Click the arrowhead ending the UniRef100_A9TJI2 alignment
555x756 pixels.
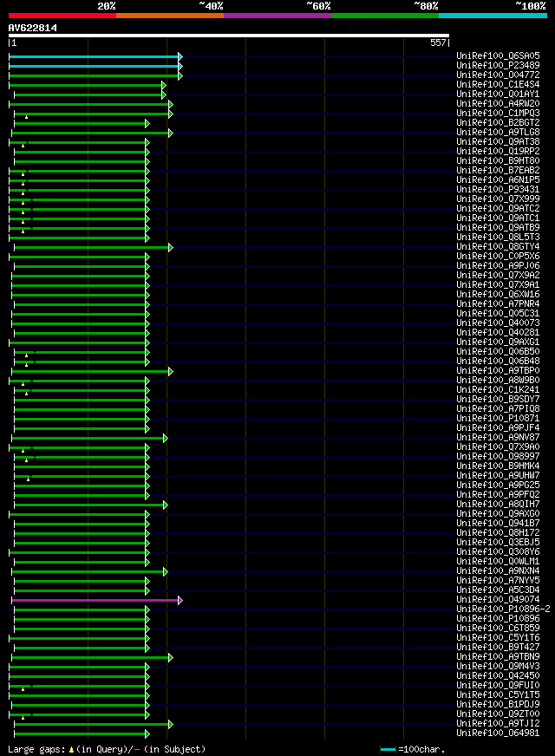click(x=171, y=724)
